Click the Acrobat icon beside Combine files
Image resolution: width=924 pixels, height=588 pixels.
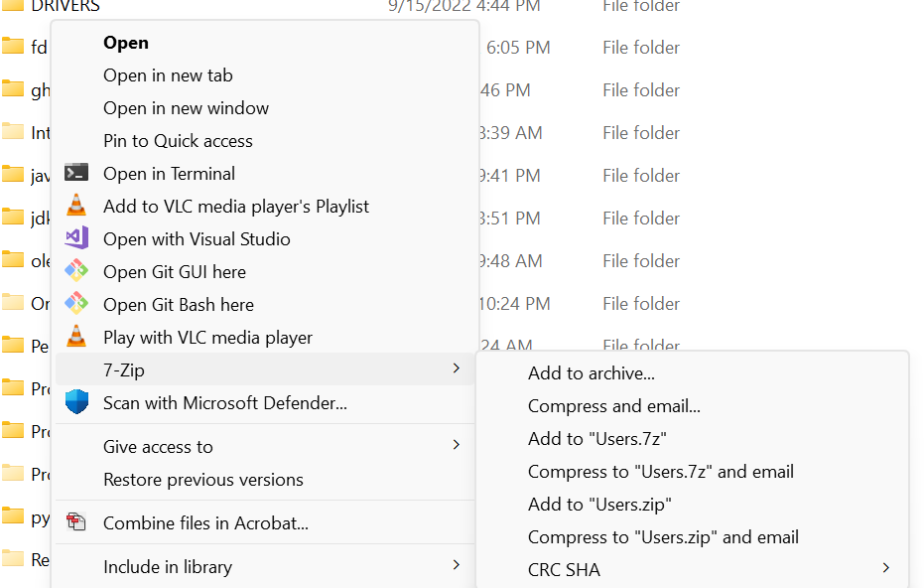coord(76,521)
